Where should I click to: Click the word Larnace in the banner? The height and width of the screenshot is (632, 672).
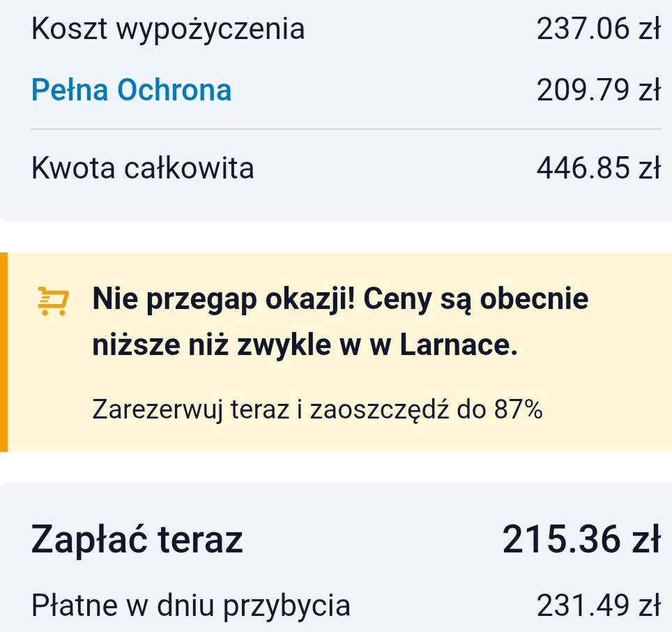459,345
